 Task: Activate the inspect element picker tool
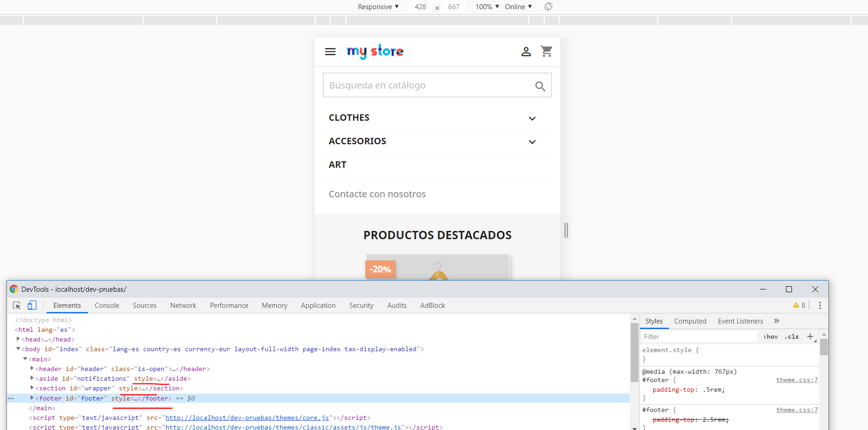17,305
